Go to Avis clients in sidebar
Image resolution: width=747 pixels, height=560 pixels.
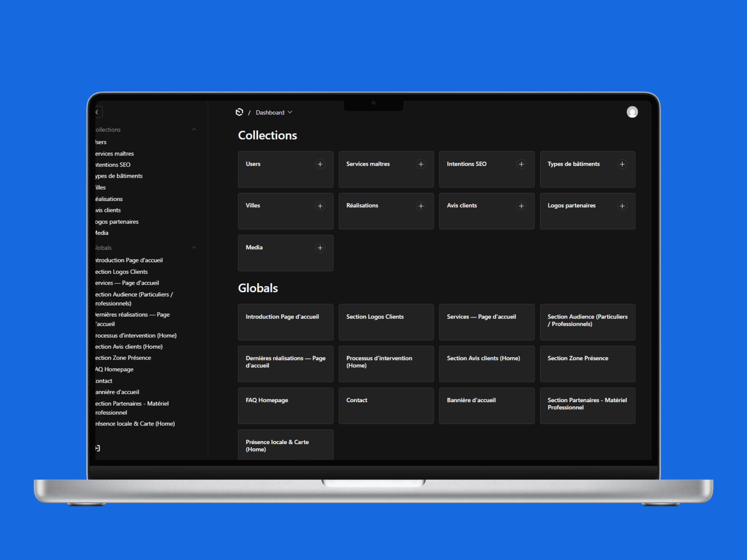click(108, 210)
